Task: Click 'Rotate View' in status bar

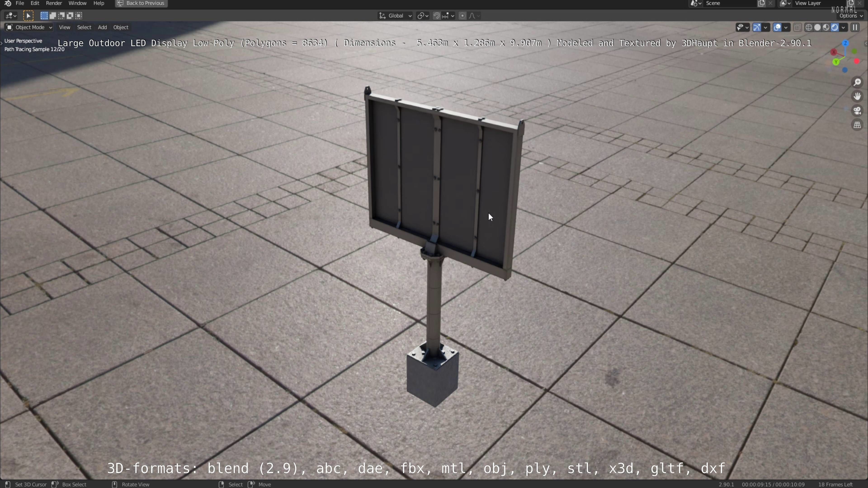Action: tap(135, 484)
